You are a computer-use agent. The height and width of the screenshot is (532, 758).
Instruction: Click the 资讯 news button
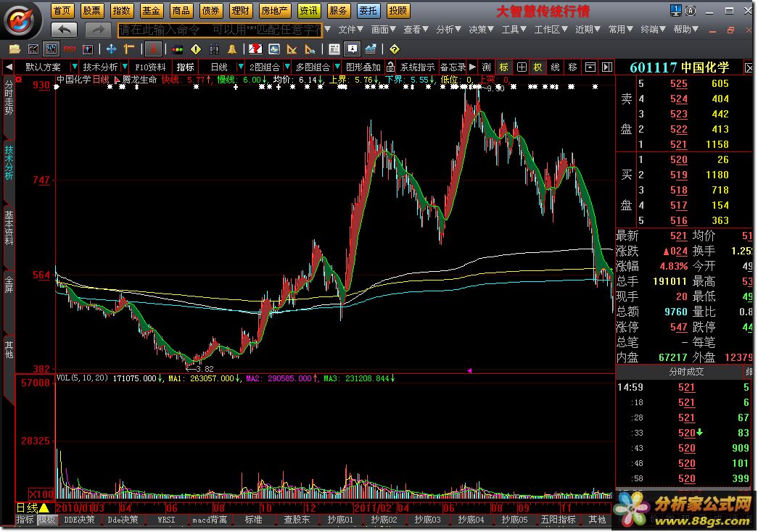click(x=308, y=10)
